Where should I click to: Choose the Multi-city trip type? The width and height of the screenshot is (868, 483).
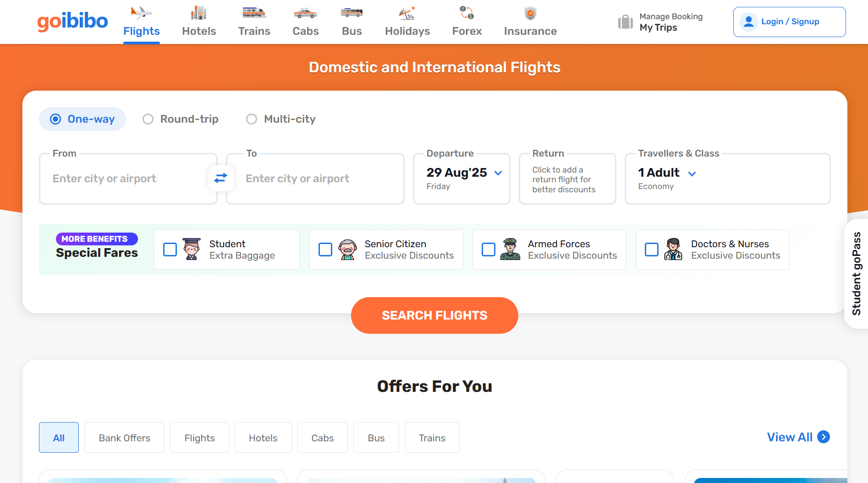[252, 119]
